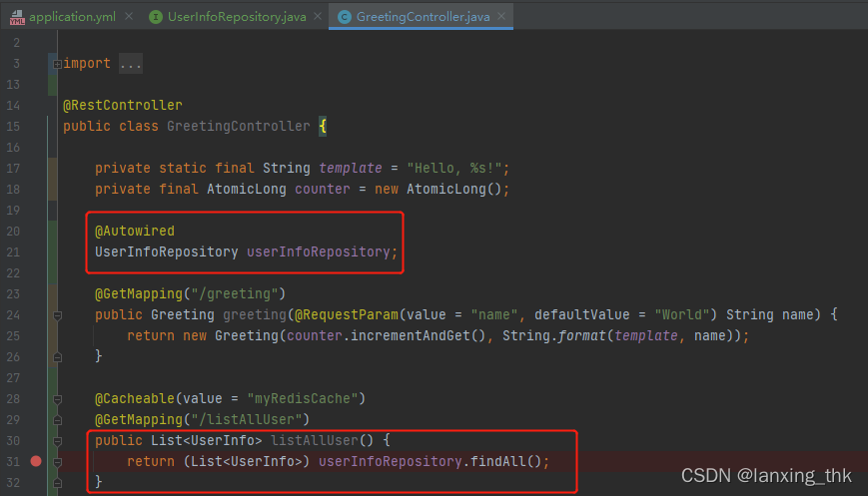The height and width of the screenshot is (496, 868).
Task: Click line number 20 in the gutter
Action: click(x=13, y=232)
